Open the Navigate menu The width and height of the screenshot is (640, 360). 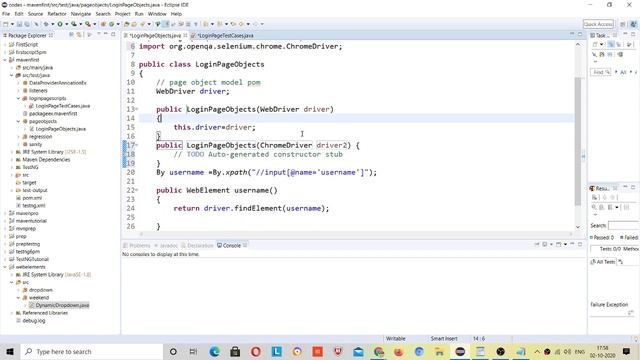click(x=81, y=14)
